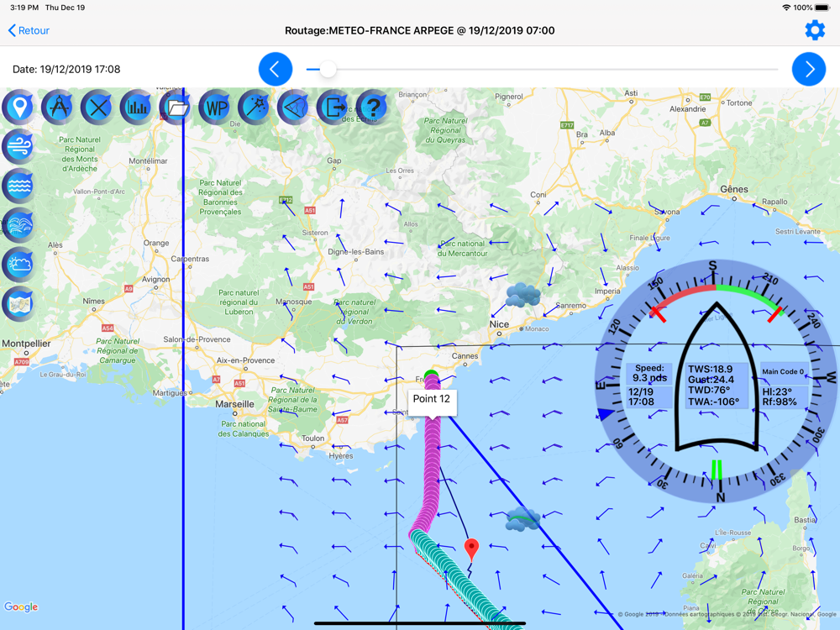Tap the red destination pin marker

coord(471,549)
